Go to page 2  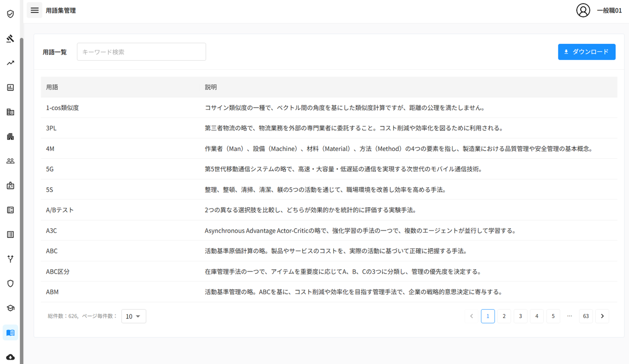504,316
